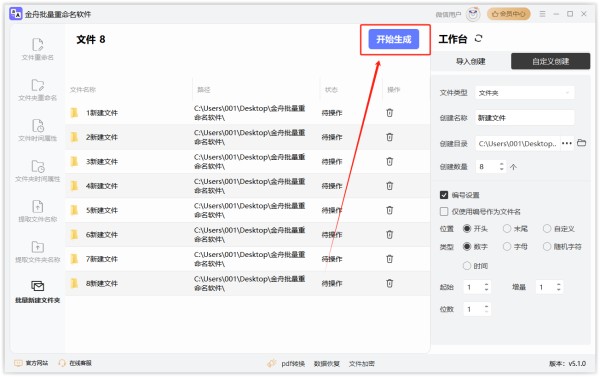Open the hamburger menu in title bar
This screenshot has width=600, height=377.
543,14
